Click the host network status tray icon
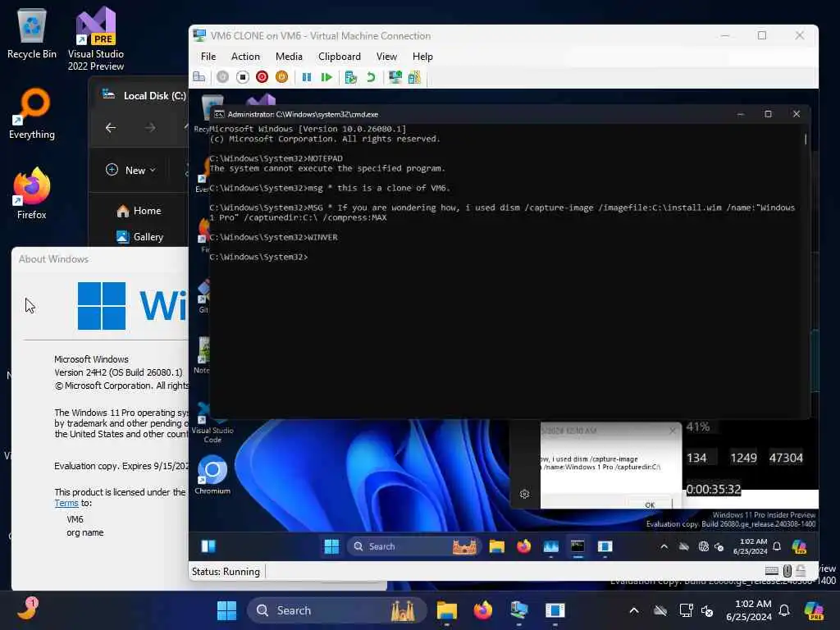This screenshot has width=840, height=630. coord(686,610)
